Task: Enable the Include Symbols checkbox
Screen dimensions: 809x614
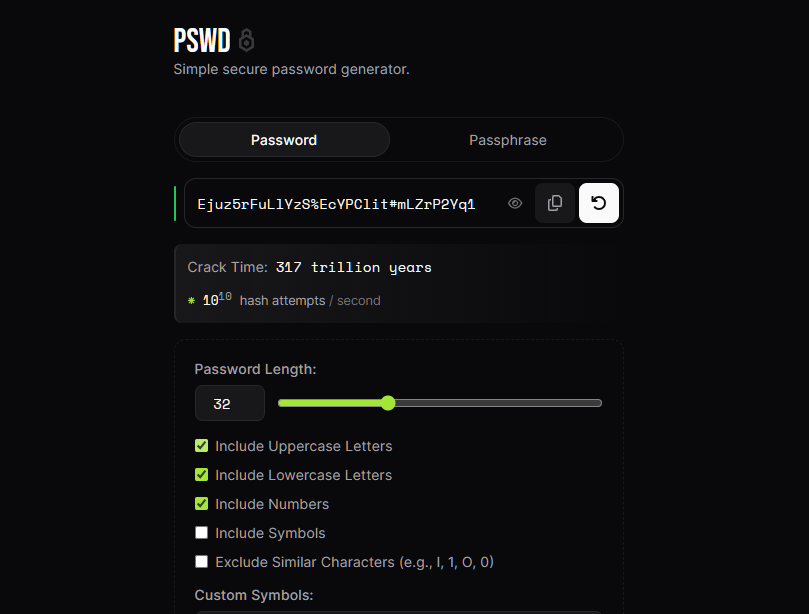Action: coord(201,532)
